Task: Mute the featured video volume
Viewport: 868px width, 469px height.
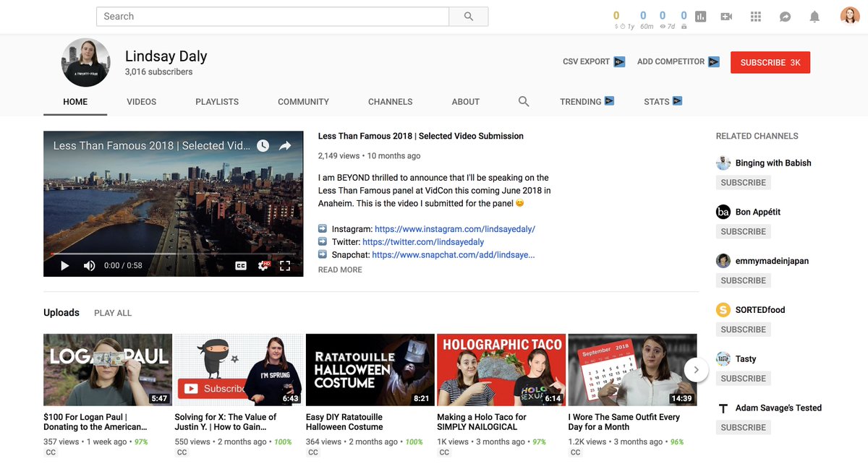Action: [x=89, y=266]
